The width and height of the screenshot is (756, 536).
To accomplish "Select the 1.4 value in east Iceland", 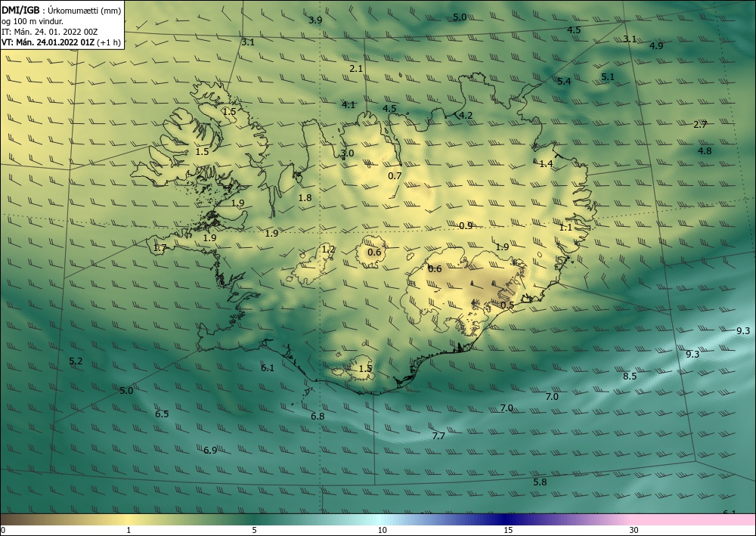I will point(546,164).
